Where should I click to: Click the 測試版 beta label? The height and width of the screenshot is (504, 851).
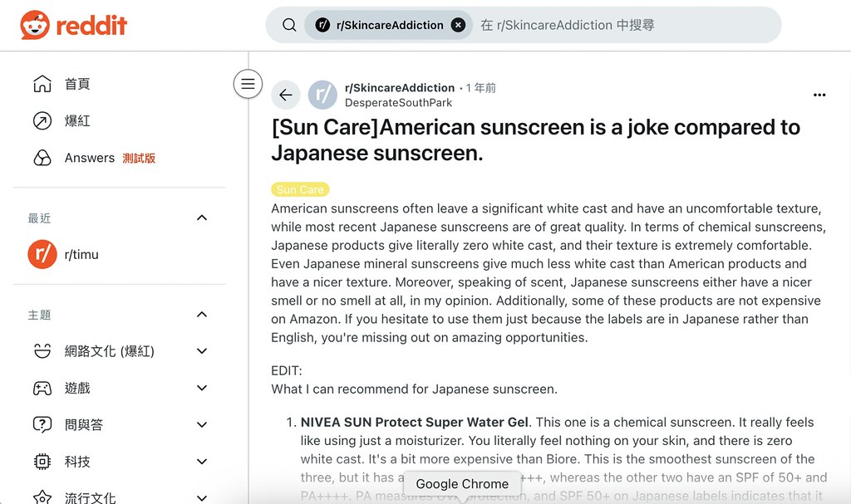139,158
